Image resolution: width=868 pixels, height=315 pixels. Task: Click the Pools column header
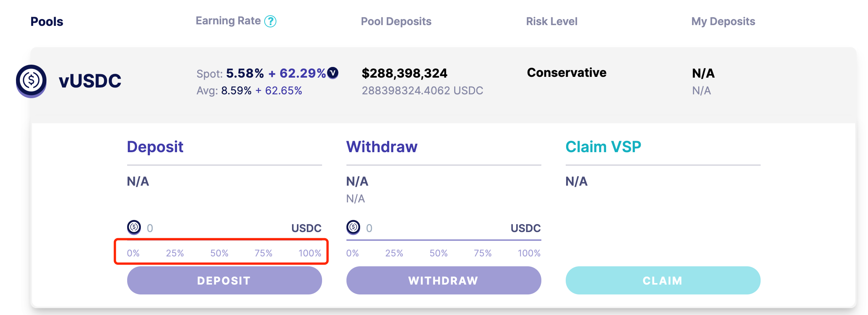tap(47, 22)
